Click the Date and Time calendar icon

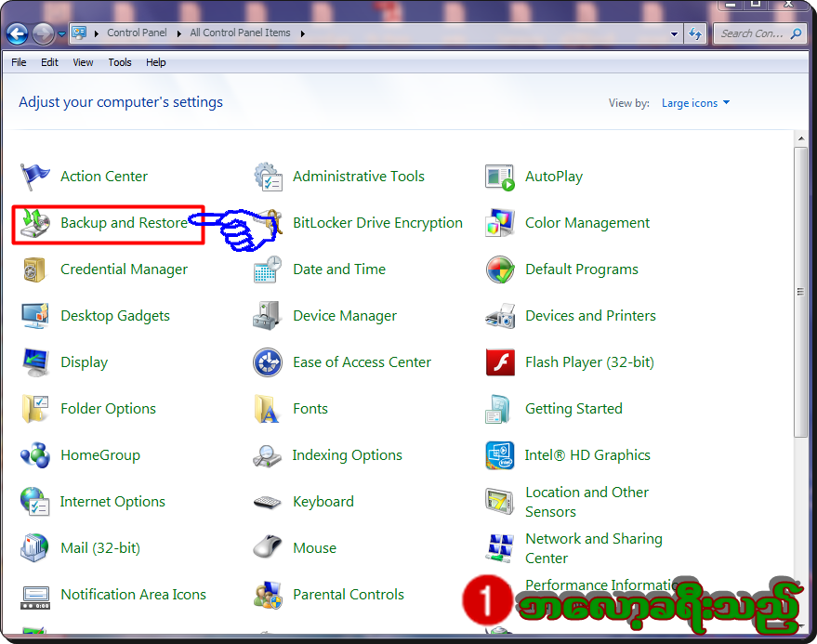pos(268,269)
